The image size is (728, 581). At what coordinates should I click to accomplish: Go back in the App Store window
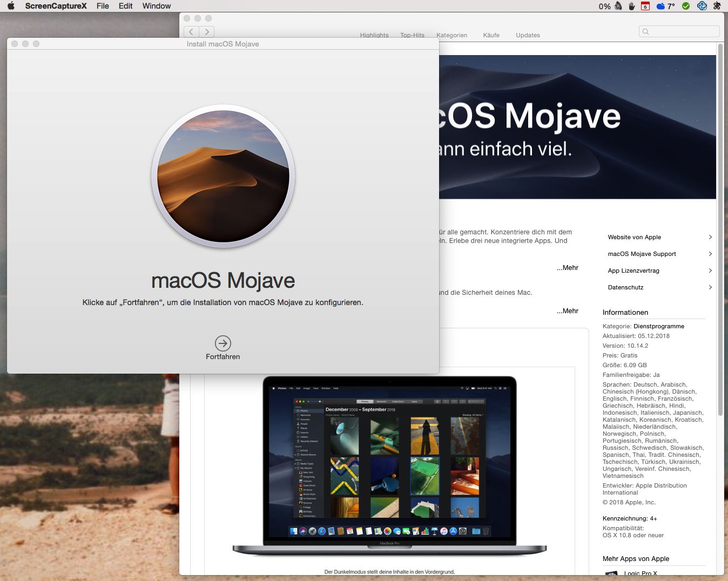[x=191, y=32]
